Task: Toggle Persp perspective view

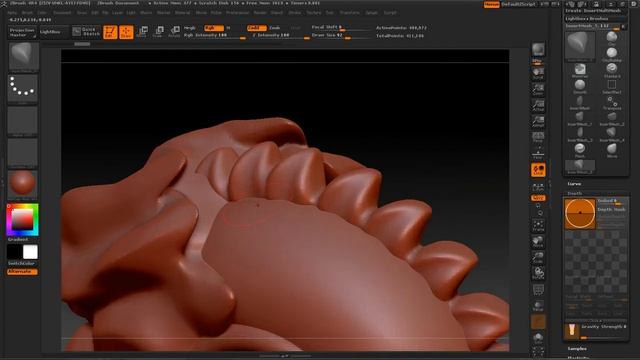Action: [x=538, y=138]
